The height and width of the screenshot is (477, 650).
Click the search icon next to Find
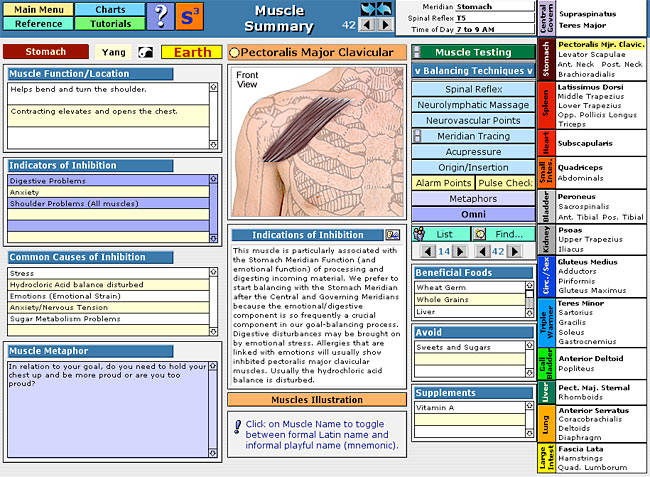coord(480,234)
